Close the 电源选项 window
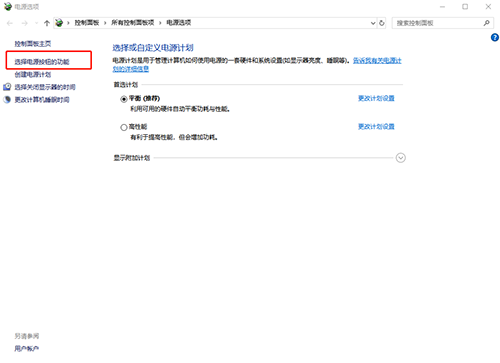 point(488,7)
